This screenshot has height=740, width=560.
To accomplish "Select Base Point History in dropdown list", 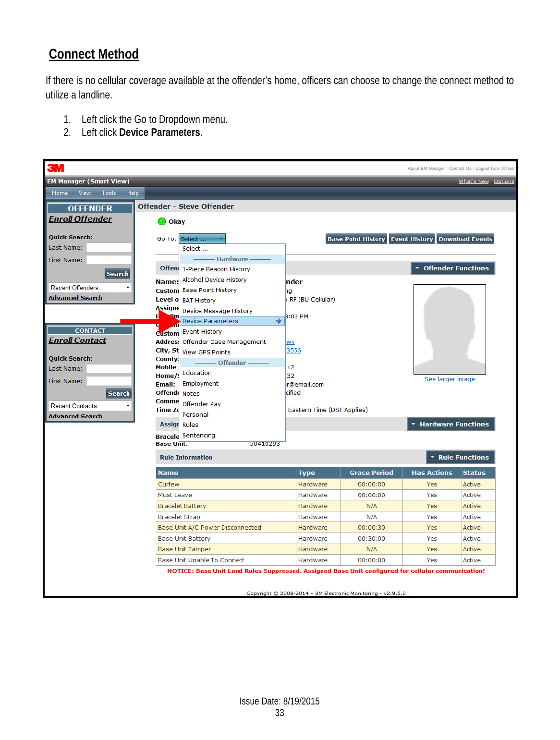I will [x=232, y=290].
